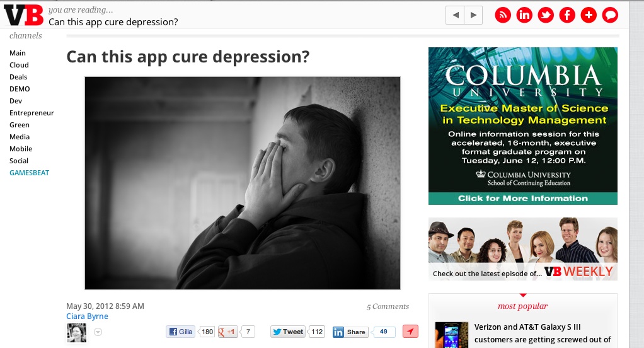The width and height of the screenshot is (644, 348).
Task: Open the GAMESBEAT channel link
Action: click(x=29, y=173)
